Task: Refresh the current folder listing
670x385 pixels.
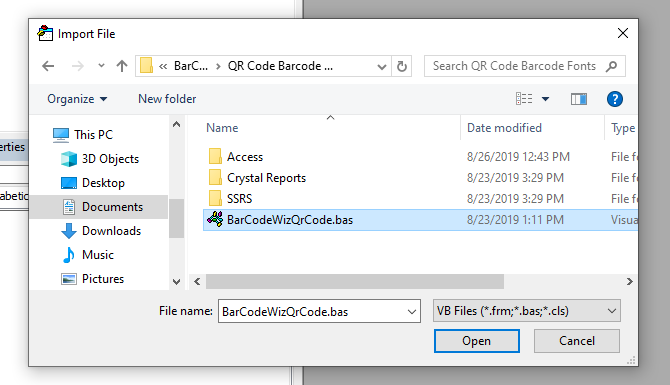Action: tap(402, 66)
